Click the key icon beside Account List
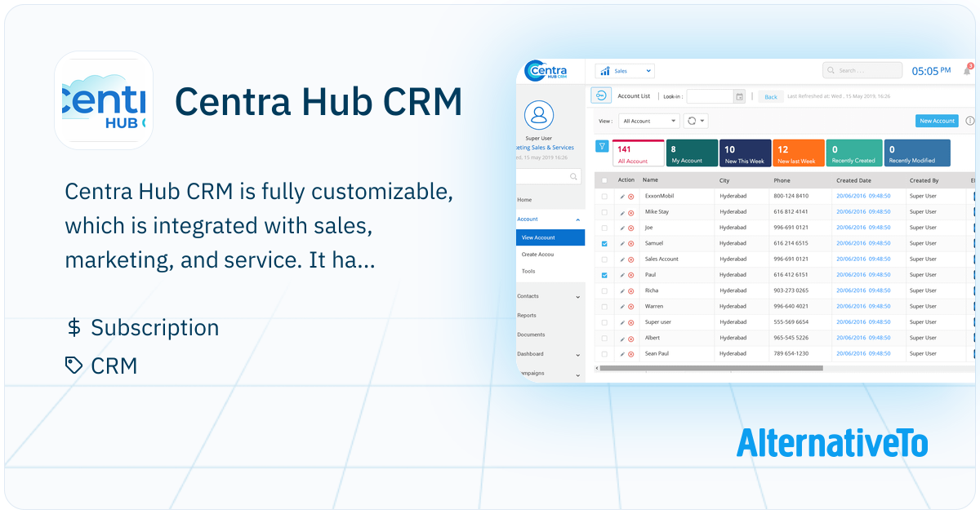The image size is (980, 514). (x=602, y=96)
